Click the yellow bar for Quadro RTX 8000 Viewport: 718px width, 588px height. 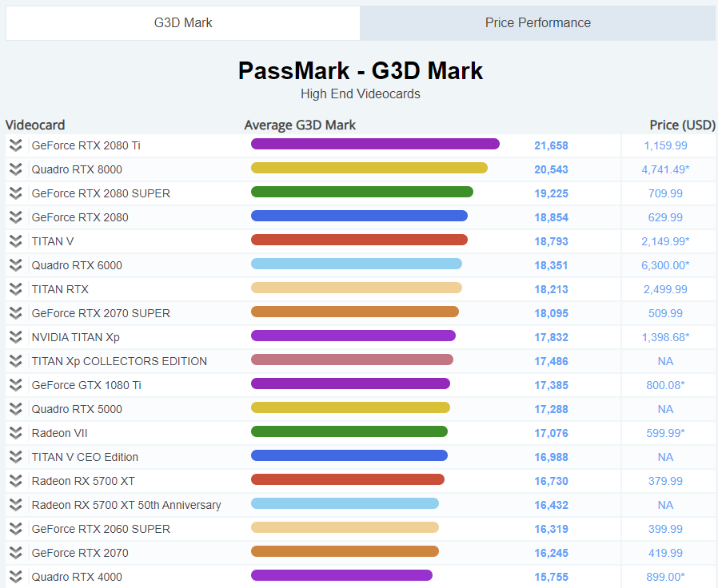pos(369,168)
